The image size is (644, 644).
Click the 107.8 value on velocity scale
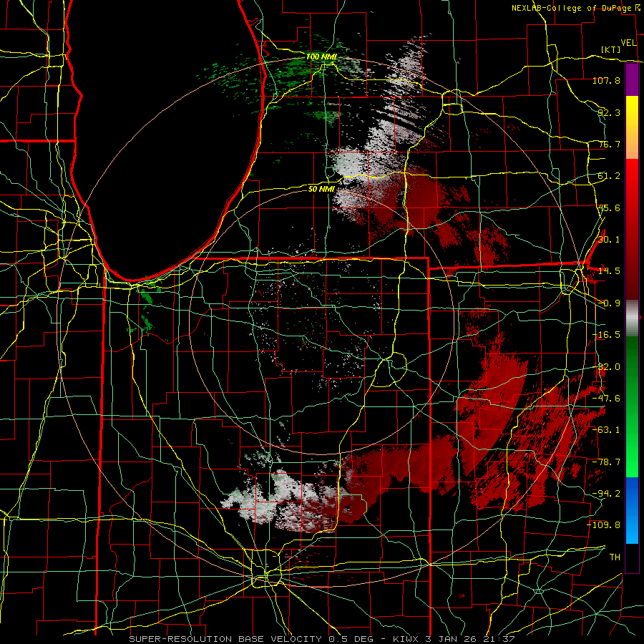tap(607, 80)
